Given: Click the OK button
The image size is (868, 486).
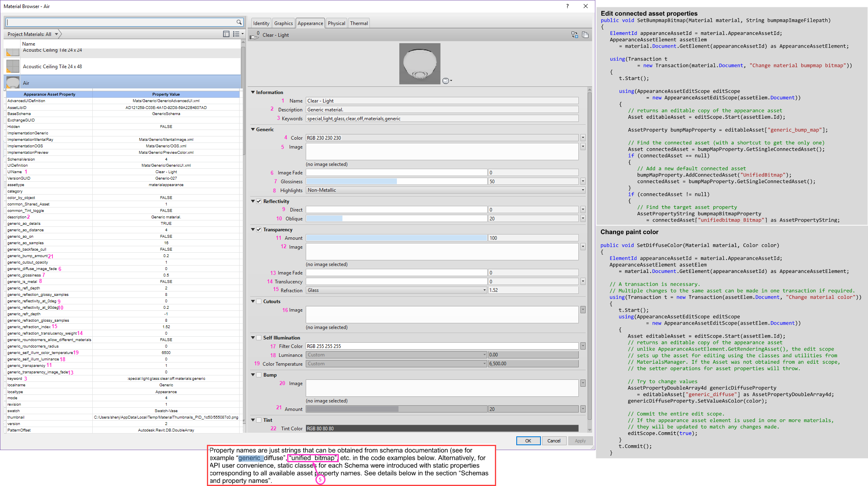Looking at the screenshot, I should pyautogui.click(x=528, y=441).
